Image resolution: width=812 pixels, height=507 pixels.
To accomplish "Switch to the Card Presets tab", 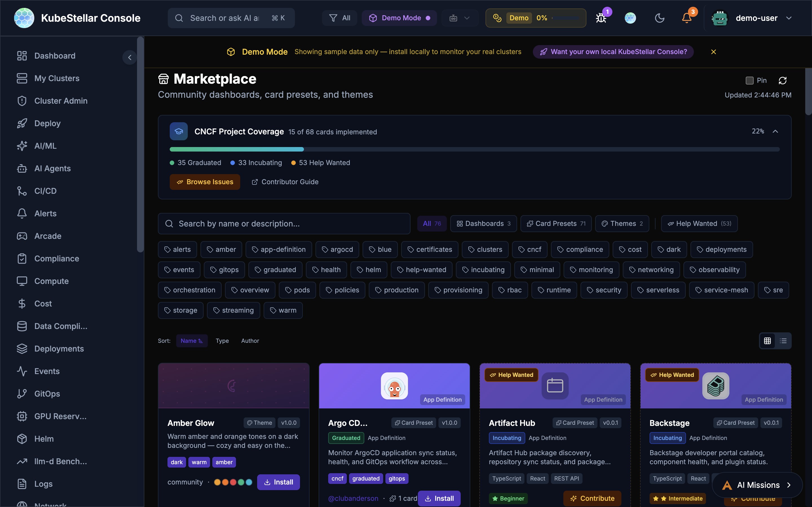I will (556, 223).
